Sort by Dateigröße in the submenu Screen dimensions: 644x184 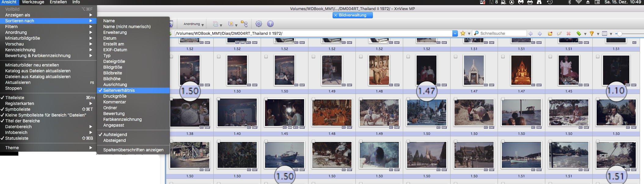[114, 61]
